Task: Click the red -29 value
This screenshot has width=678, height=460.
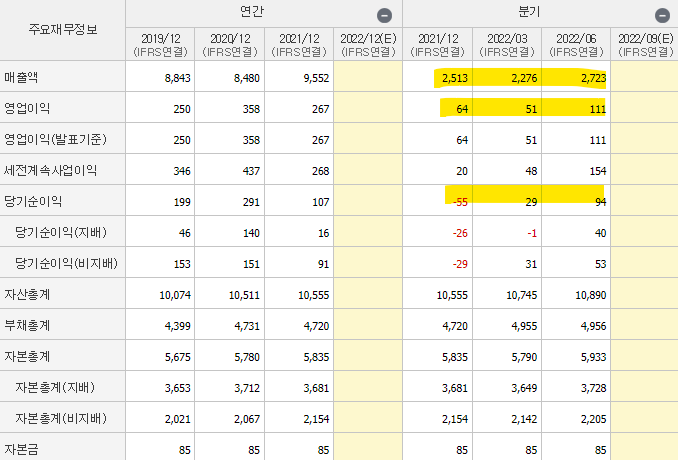Action: coord(460,264)
